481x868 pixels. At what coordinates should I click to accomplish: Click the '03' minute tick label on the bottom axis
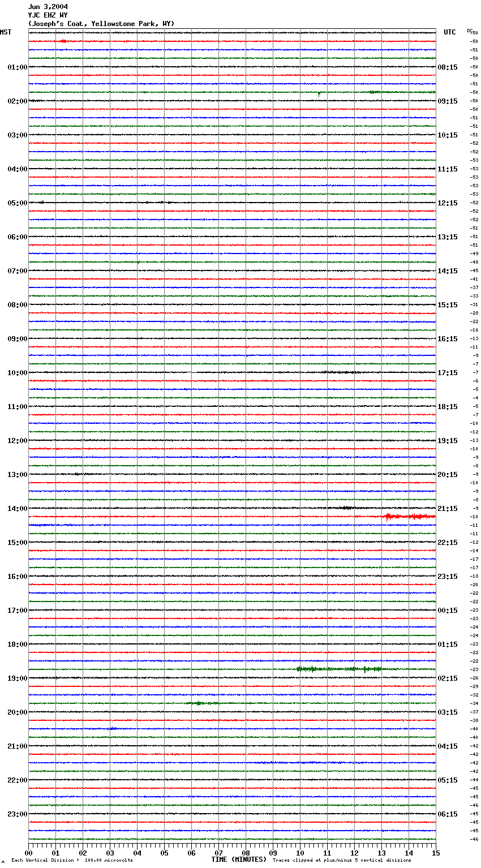[x=110, y=853]
